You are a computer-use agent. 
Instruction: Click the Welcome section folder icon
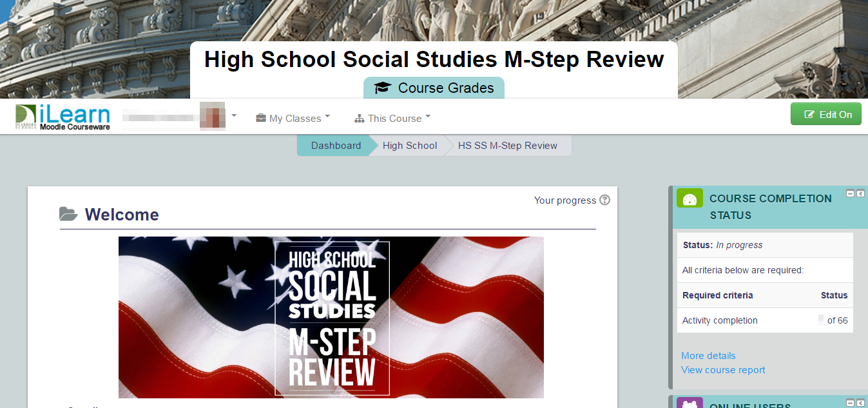tap(68, 214)
